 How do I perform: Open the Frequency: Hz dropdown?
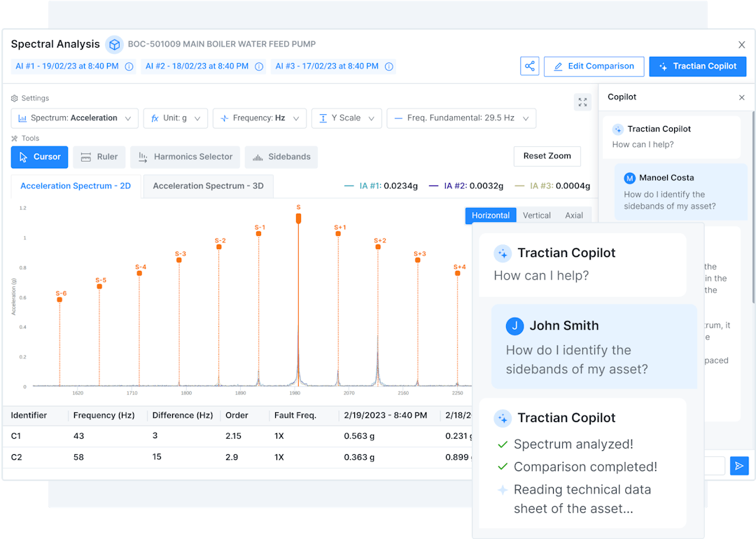[260, 118]
